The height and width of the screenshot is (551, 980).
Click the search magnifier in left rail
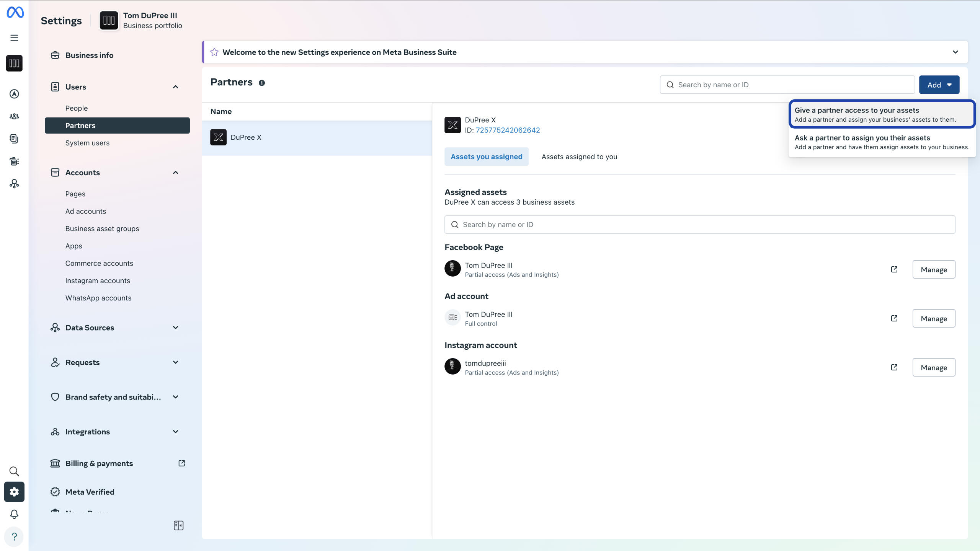click(14, 471)
